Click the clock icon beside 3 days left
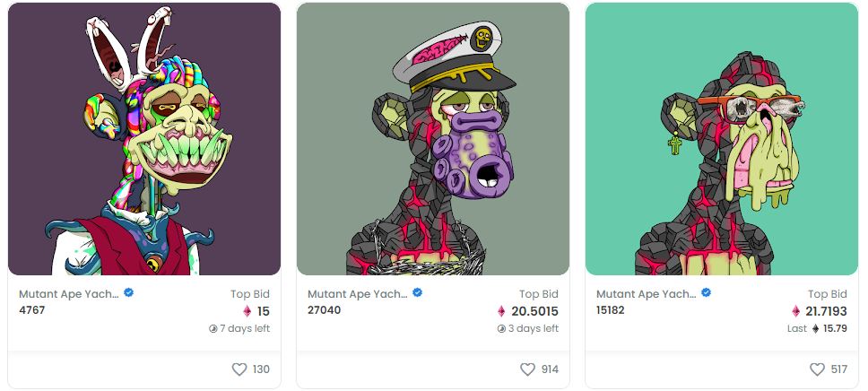 coord(501,328)
